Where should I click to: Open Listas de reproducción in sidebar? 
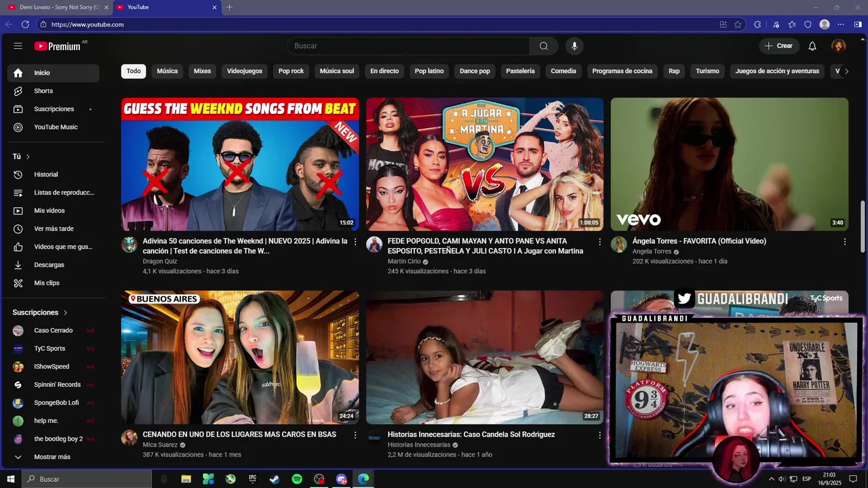[x=54, y=192]
